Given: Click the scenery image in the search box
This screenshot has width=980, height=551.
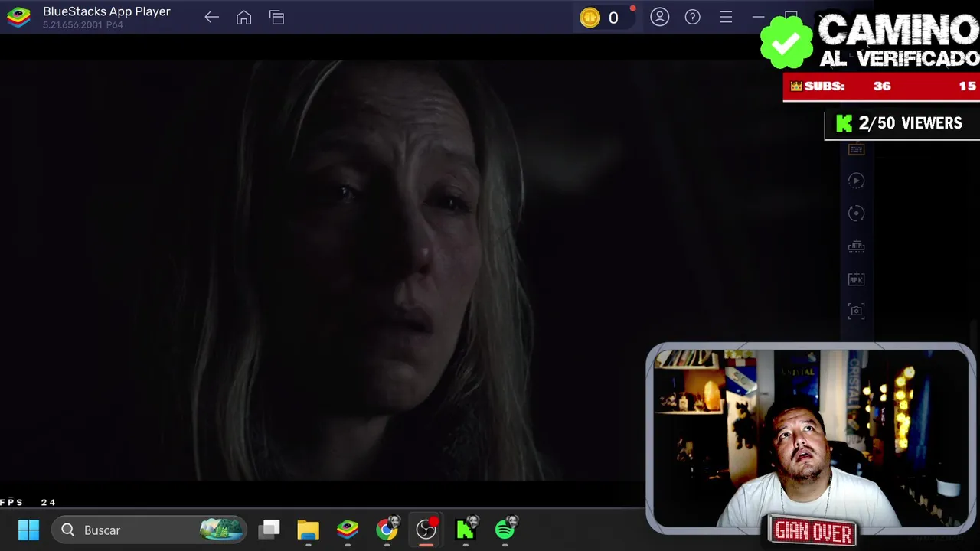Looking at the screenshot, I should pyautogui.click(x=221, y=529).
